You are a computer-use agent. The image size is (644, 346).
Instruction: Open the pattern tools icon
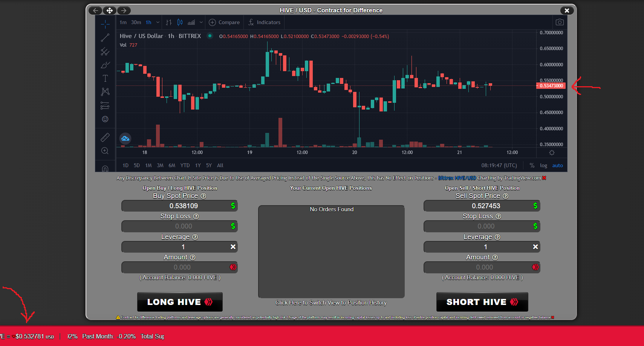tap(105, 91)
